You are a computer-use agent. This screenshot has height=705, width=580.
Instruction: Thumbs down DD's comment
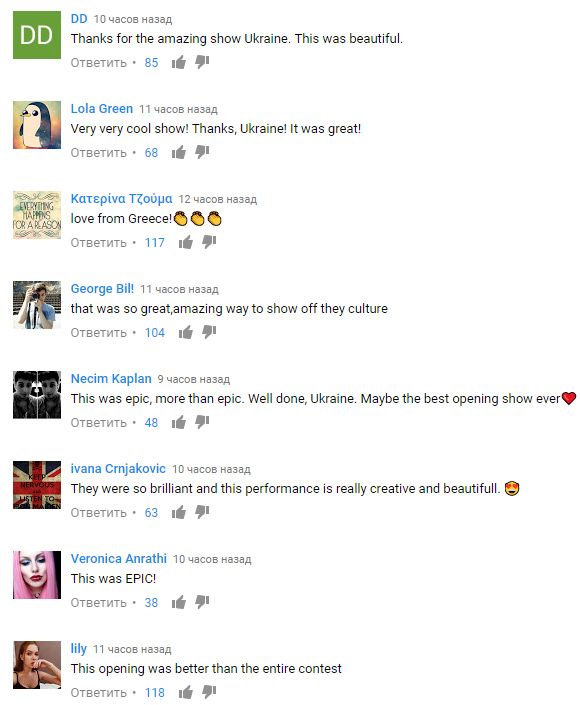pos(202,62)
